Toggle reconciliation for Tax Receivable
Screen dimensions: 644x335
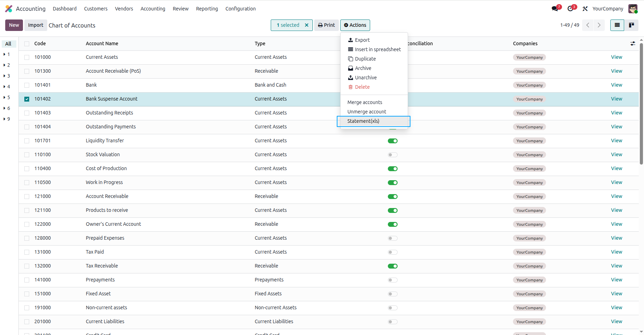pyautogui.click(x=393, y=266)
